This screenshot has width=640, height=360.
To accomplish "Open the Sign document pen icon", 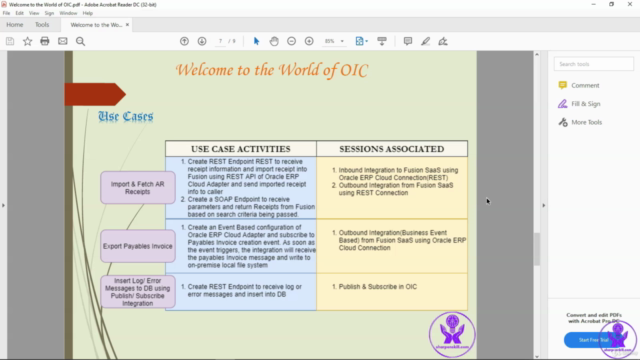I will pos(443,41).
